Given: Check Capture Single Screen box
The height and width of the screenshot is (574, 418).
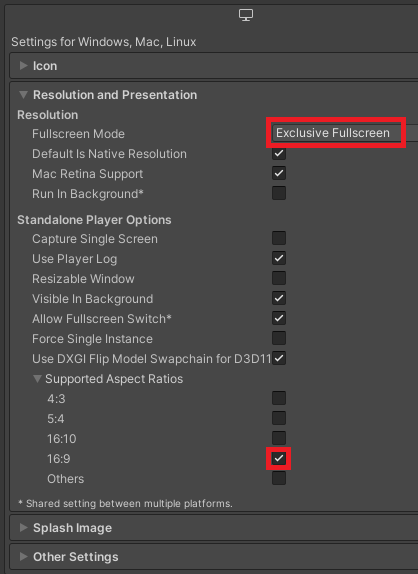Looking at the screenshot, I should pyautogui.click(x=279, y=238).
